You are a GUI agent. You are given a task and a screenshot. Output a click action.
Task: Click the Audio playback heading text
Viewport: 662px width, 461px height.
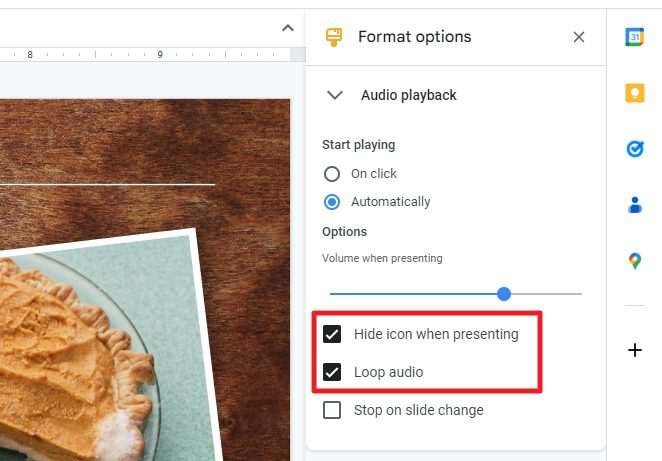point(409,95)
